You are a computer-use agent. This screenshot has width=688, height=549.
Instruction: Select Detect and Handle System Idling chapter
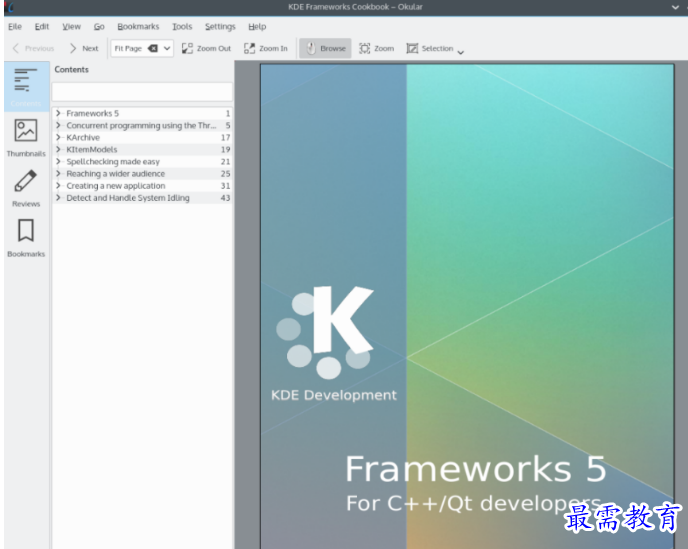click(128, 198)
